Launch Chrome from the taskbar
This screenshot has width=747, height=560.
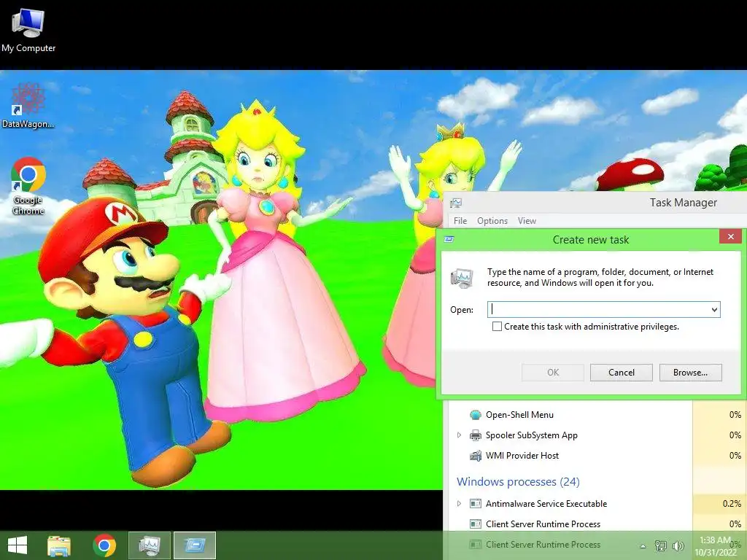[x=104, y=545]
